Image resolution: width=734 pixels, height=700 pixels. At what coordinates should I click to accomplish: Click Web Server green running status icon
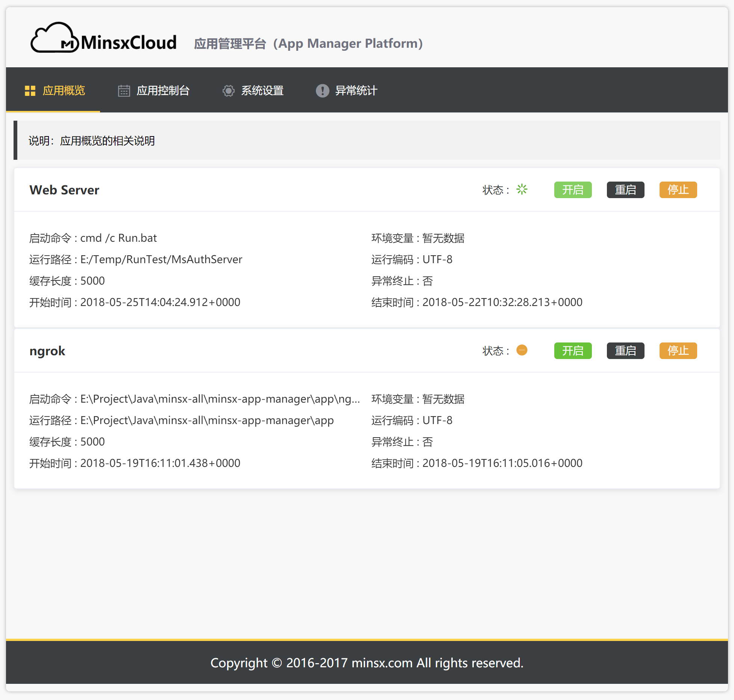coord(522,189)
